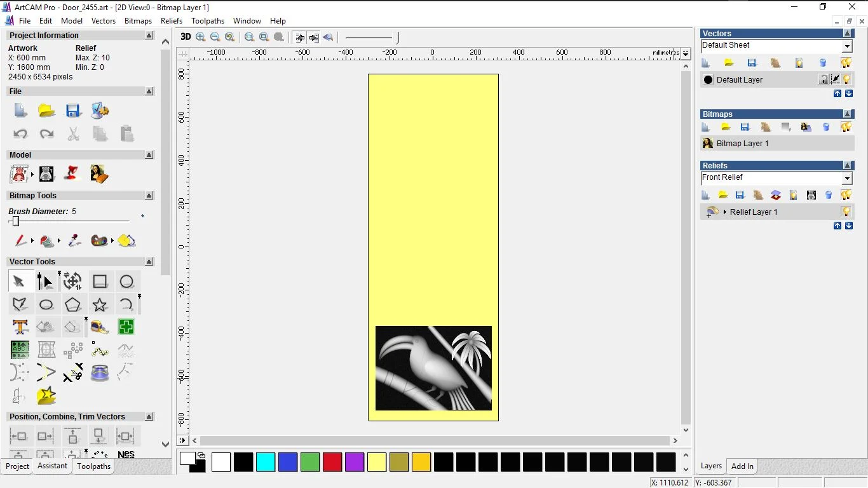The image size is (868, 488).
Task: Pick the bitmap Paint brush tool
Action: point(20,241)
